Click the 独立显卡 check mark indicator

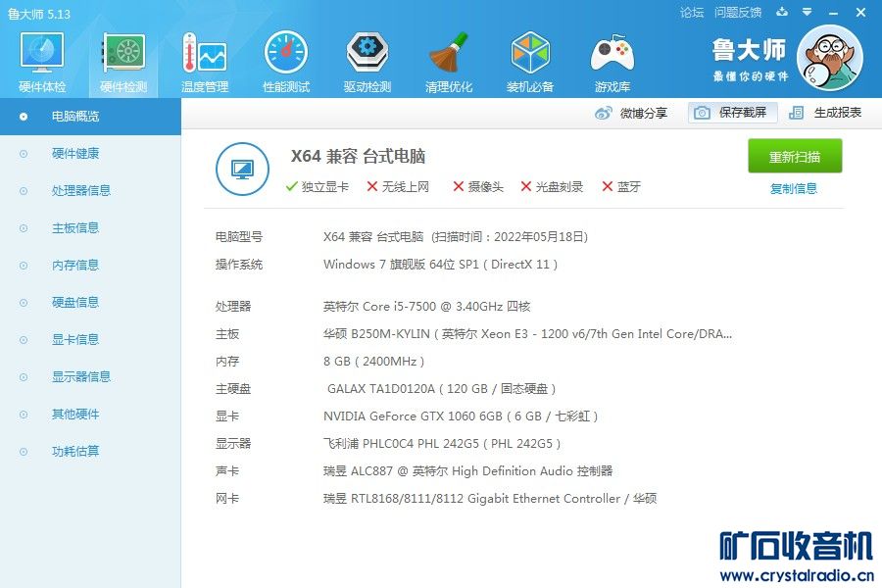[x=291, y=187]
